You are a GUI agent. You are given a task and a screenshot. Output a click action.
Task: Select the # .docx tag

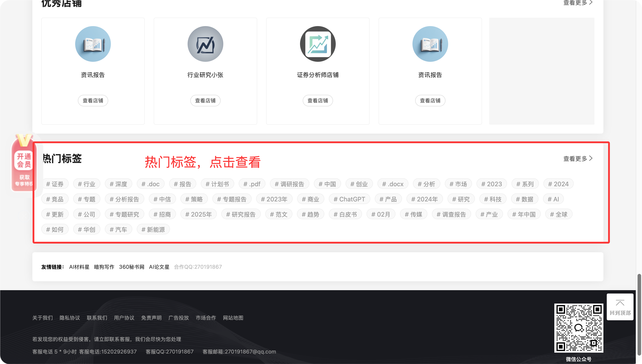[x=393, y=184]
